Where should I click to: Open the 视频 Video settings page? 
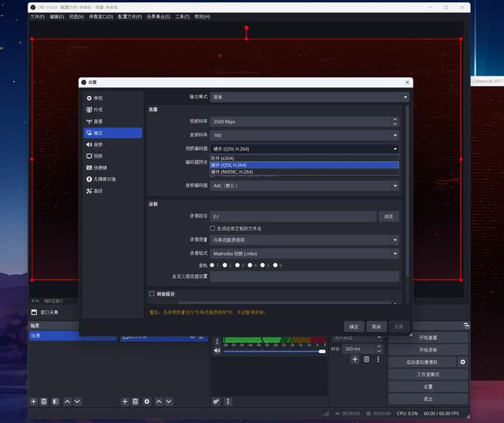113,156
